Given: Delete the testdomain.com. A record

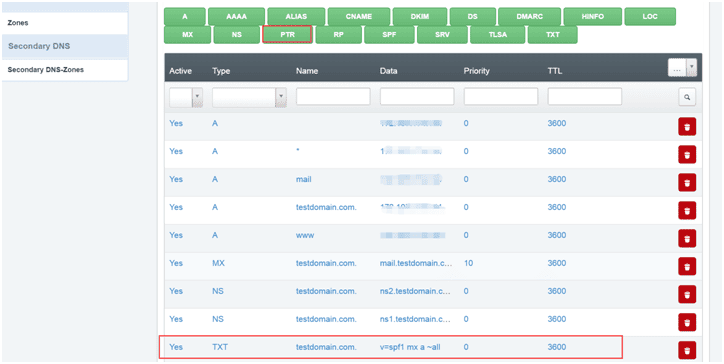Looking at the screenshot, I should pyautogui.click(x=687, y=211).
